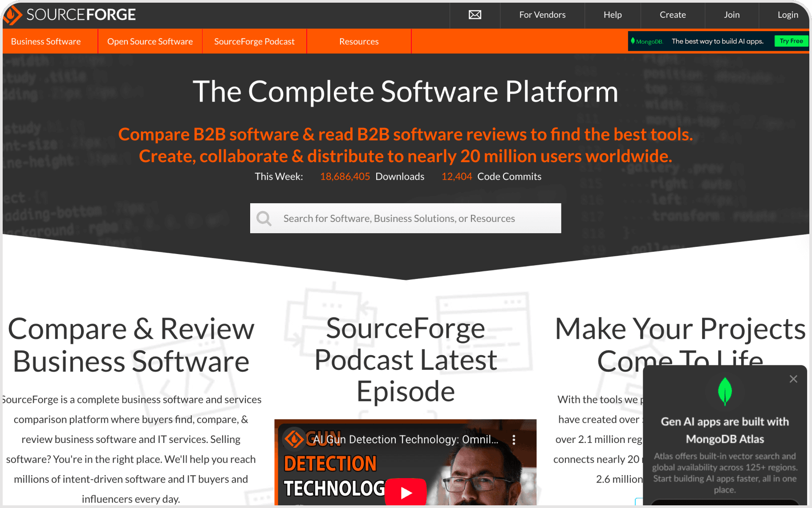This screenshot has width=812, height=508.
Task: Click the SourceForge logo
Action: click(69, 15)
